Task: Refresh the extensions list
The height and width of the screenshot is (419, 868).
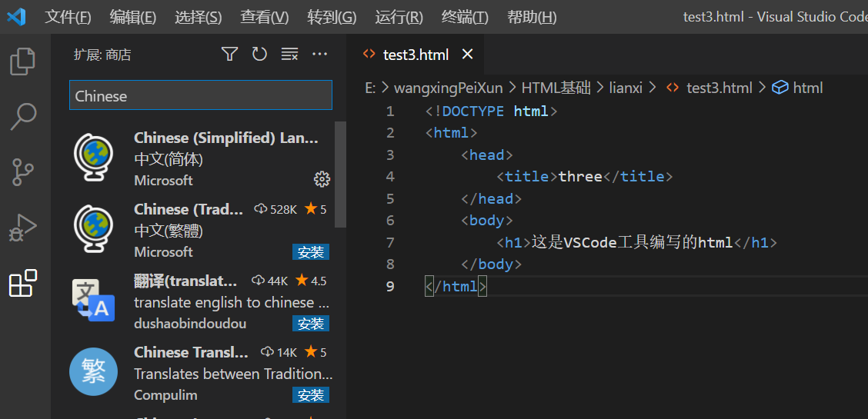Action: tap(259, 54)
